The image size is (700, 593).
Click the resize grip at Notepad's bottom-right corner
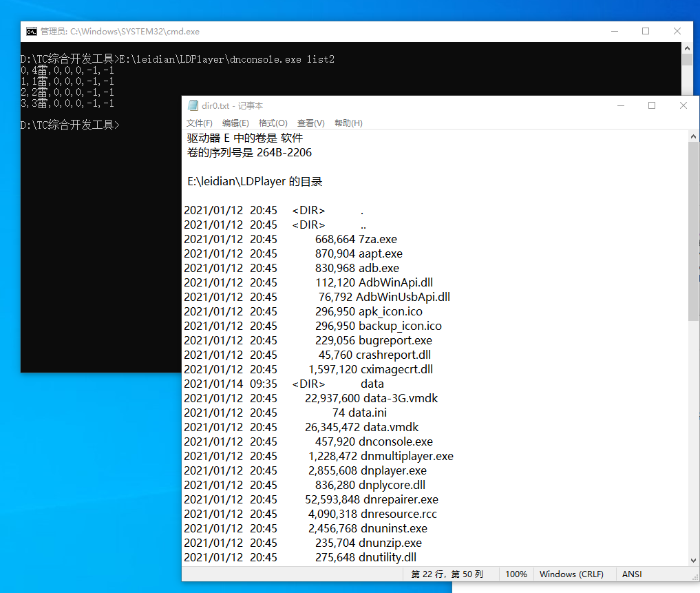[x=694, y=575]
